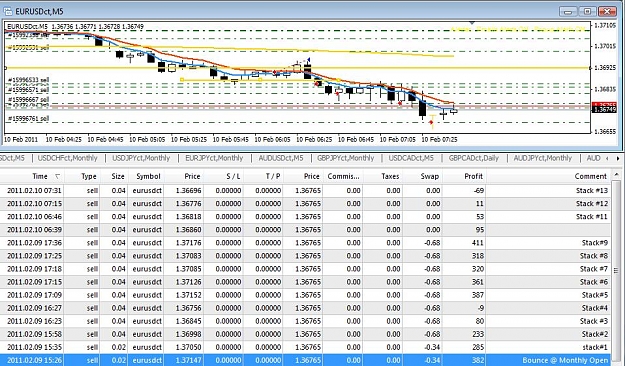Screen dimensions: 625x366
Task: Sort orders by Type column header
Action: (82, 176)
